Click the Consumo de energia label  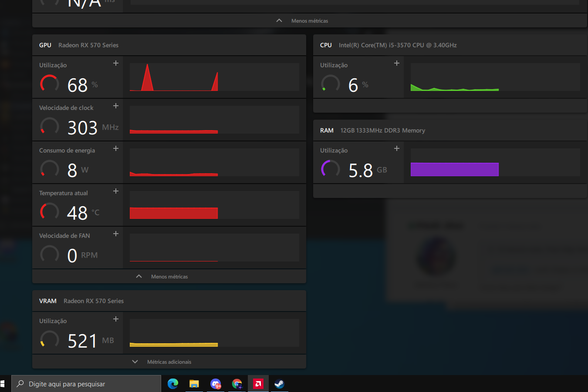click(67, 151)
